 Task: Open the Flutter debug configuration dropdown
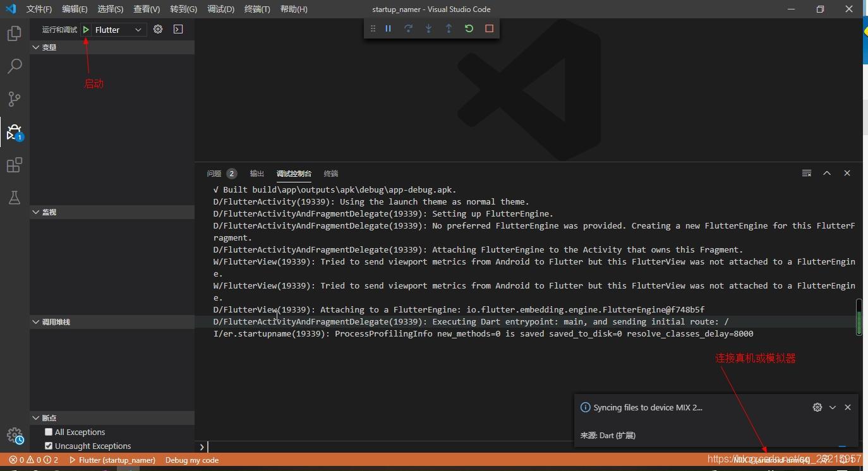click(119, 30)
